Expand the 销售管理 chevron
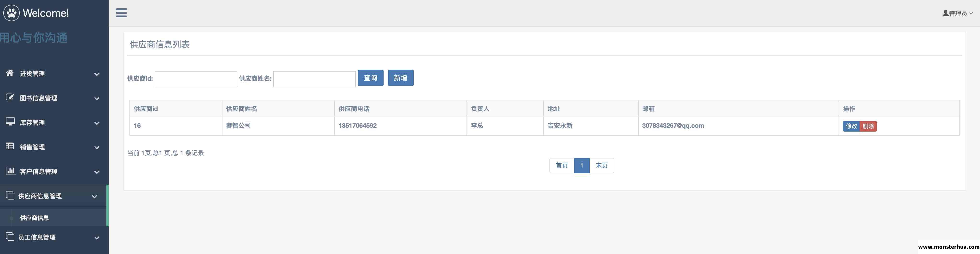Image resolution: width=980 pixels, height=254 pixels. [97, 147]
